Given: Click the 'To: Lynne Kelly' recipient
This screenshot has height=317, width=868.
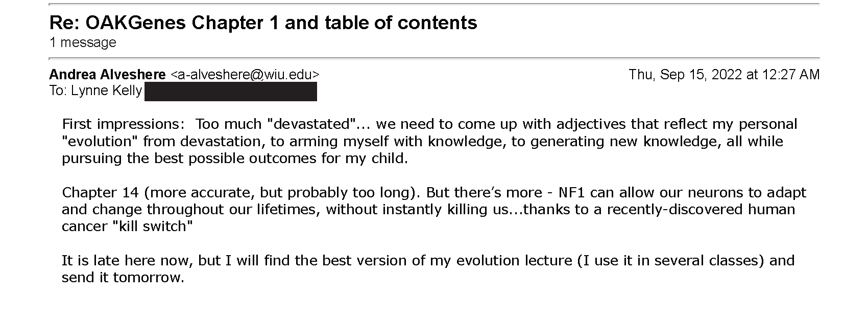Looking at the screenshot, I should point(96,91).
